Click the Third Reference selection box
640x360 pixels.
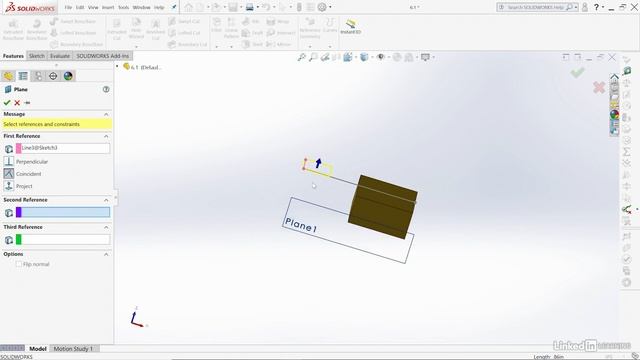click(65, 239)
